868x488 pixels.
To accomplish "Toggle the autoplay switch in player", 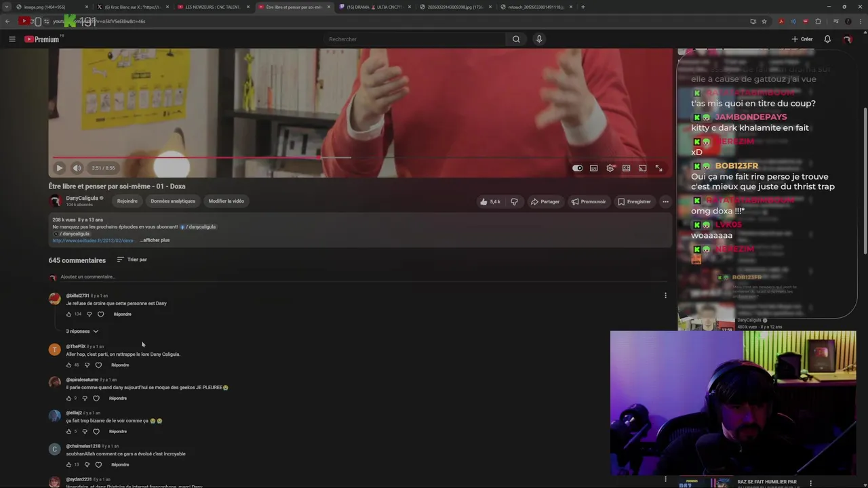I will click(x=577, y=168).
